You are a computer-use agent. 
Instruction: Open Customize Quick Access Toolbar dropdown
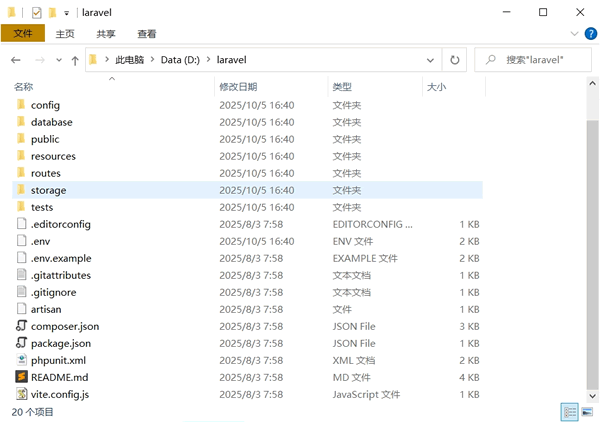[x=67, y=12]
